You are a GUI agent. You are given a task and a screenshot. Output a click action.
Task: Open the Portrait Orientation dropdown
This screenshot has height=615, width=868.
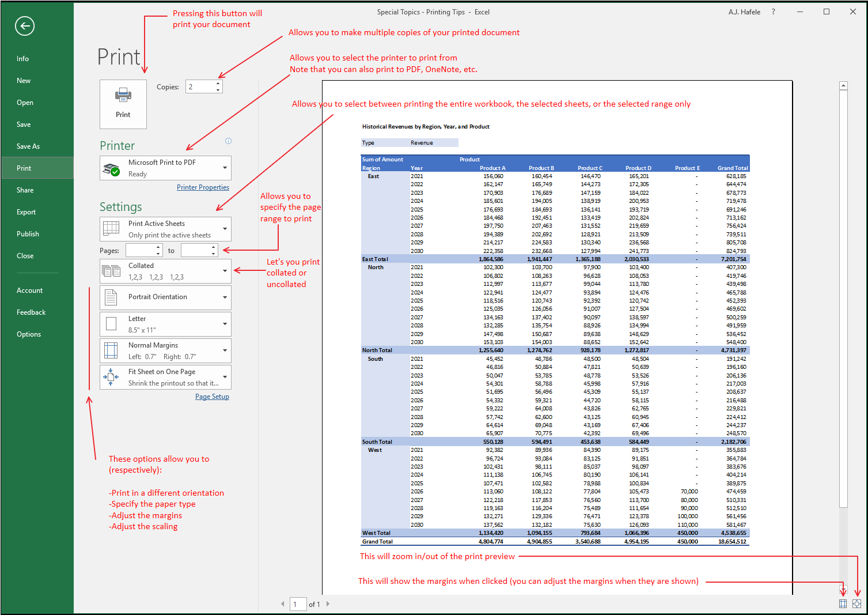pyautogui.click(x=165, y=297)
